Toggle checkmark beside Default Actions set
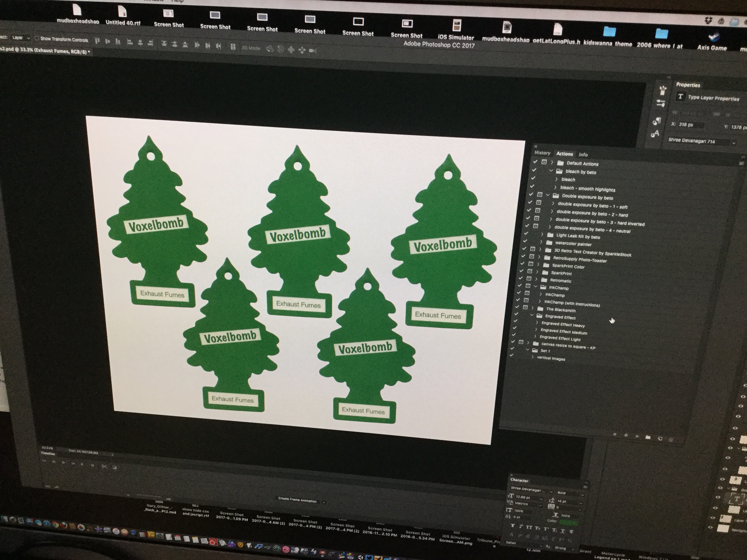 (x=535, y=162)
